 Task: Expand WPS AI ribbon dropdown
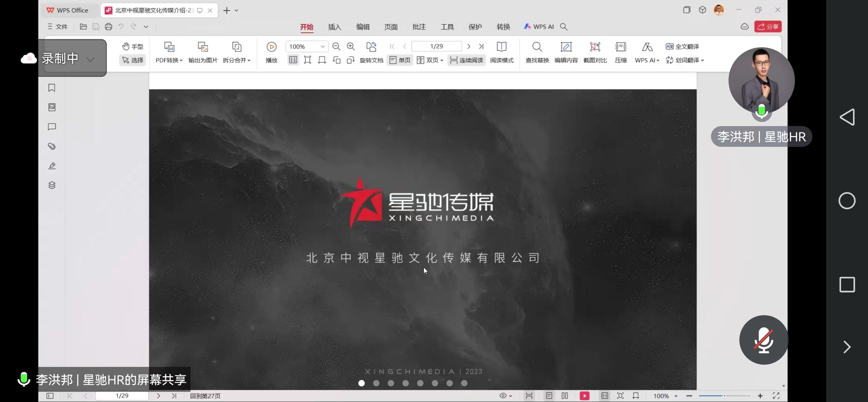click(x=647, y=53)
